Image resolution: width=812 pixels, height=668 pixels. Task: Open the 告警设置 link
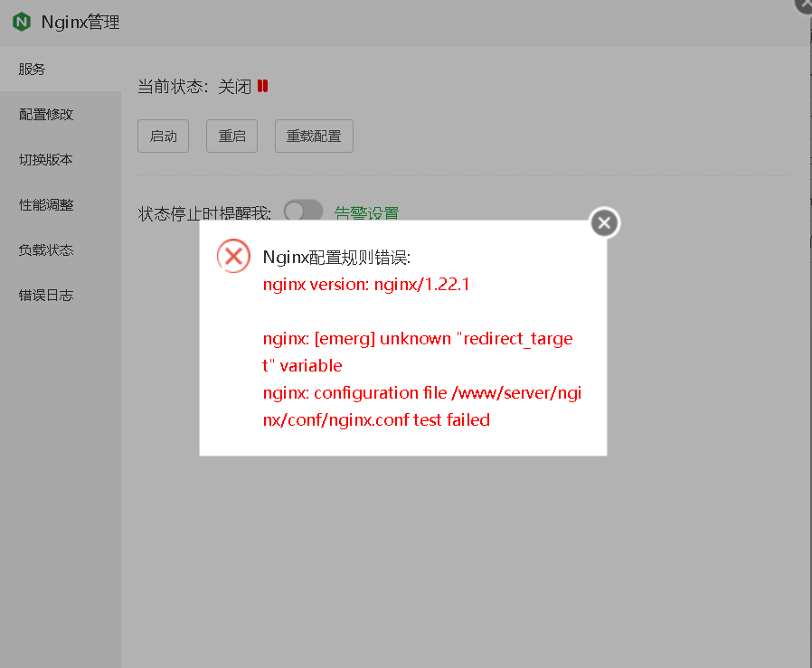(x=366, y=212)
